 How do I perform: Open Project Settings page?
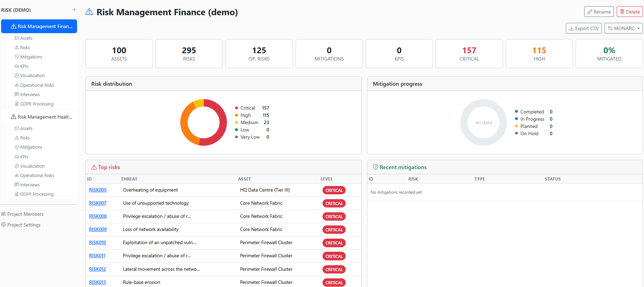point(21,225)
